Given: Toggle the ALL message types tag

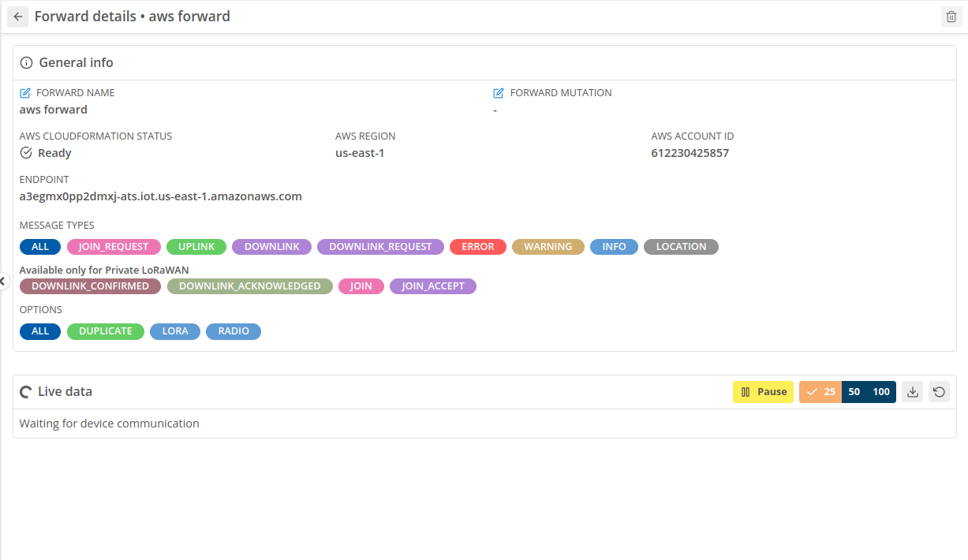Looking at the screenshot, I should [x=40, y=247].
